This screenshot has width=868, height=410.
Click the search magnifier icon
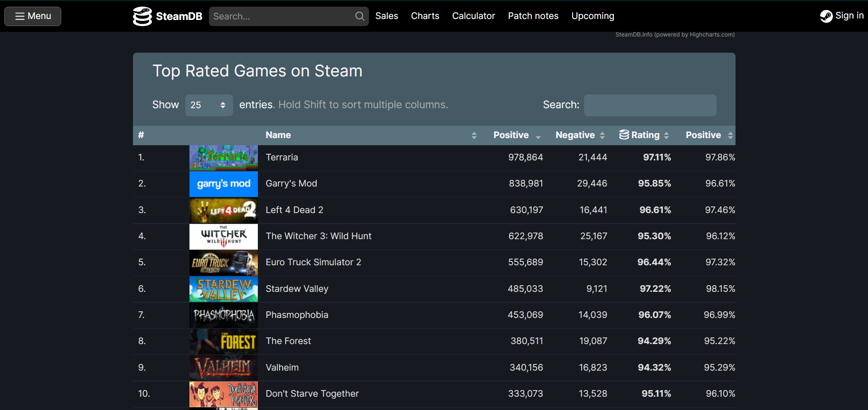pyautogui.click(x=360, y=16)
